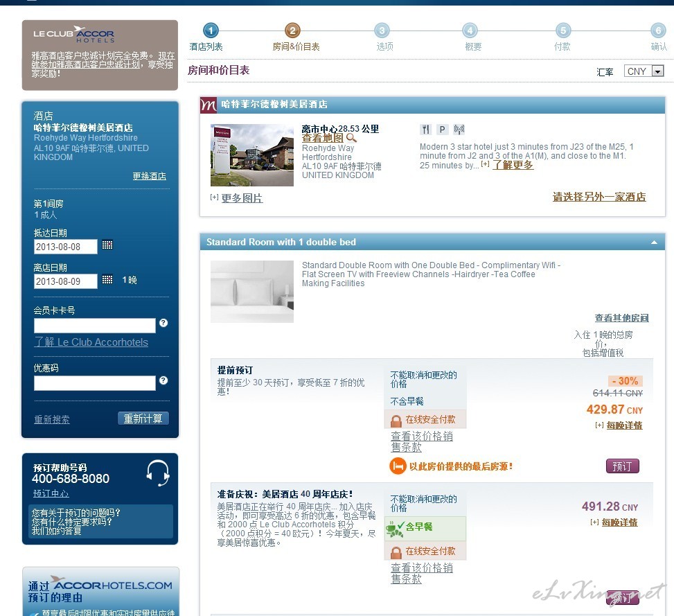Open the arrival date calendar icon
This screenshot has height=616, width=674.
(107, 245)
